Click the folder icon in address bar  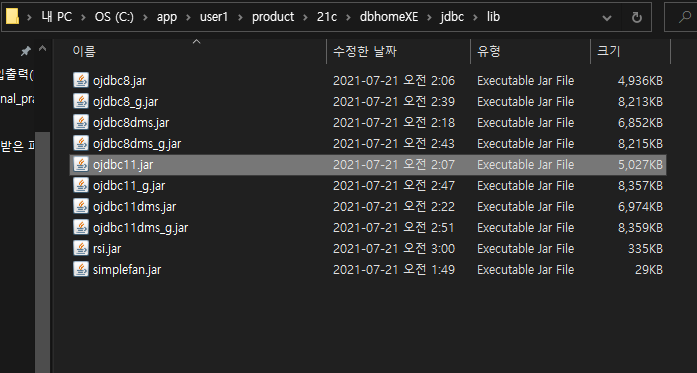12,17
